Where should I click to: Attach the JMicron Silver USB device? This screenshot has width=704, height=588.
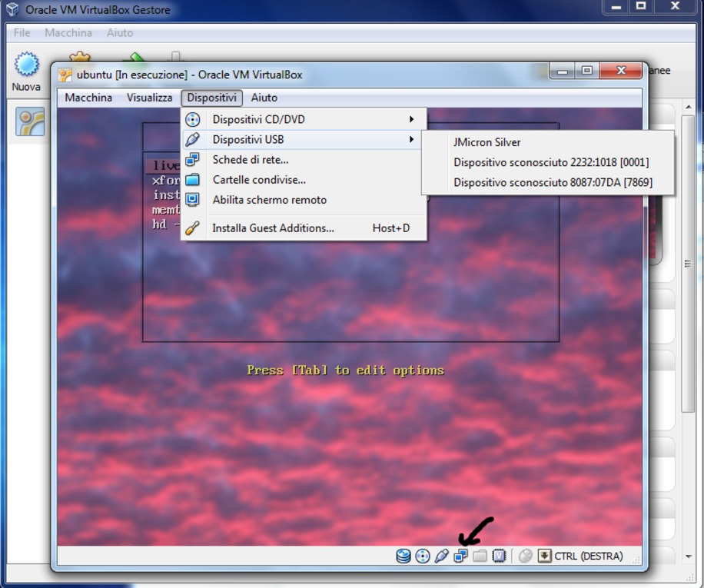pos(548,142)
